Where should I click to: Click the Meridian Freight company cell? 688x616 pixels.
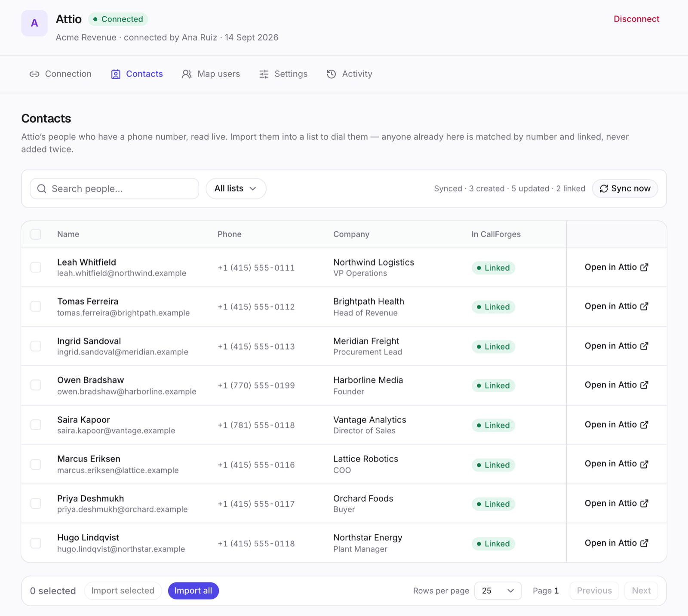tap(368, 346)
